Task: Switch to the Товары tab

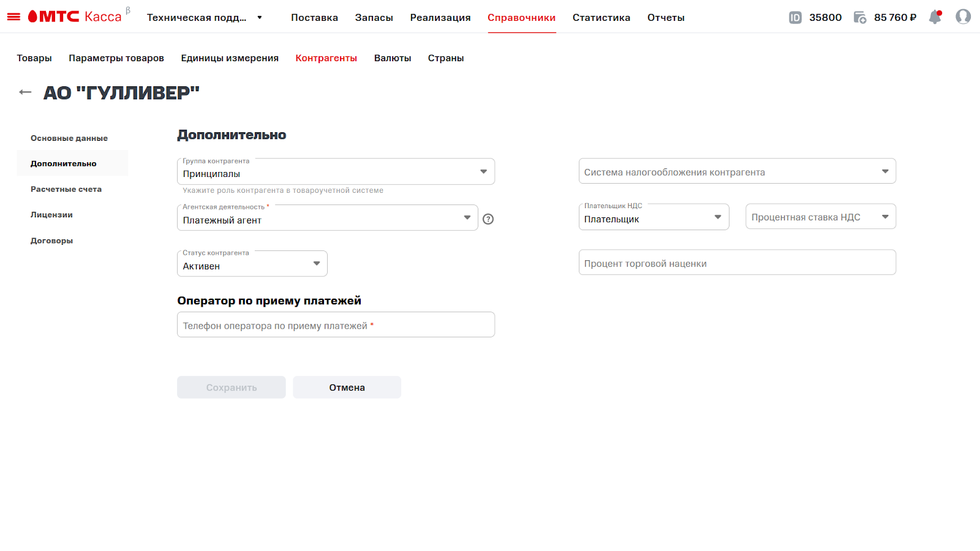Action: tap(34, 58)
